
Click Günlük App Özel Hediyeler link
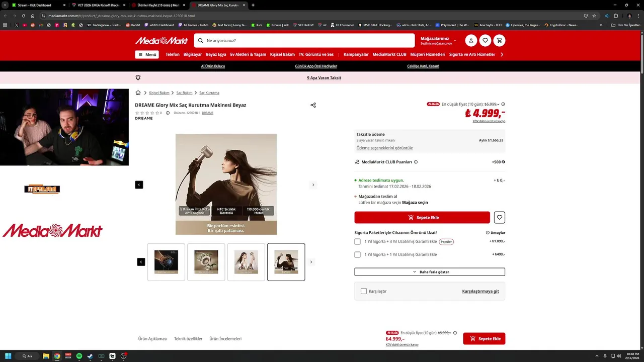click(316, 66)
